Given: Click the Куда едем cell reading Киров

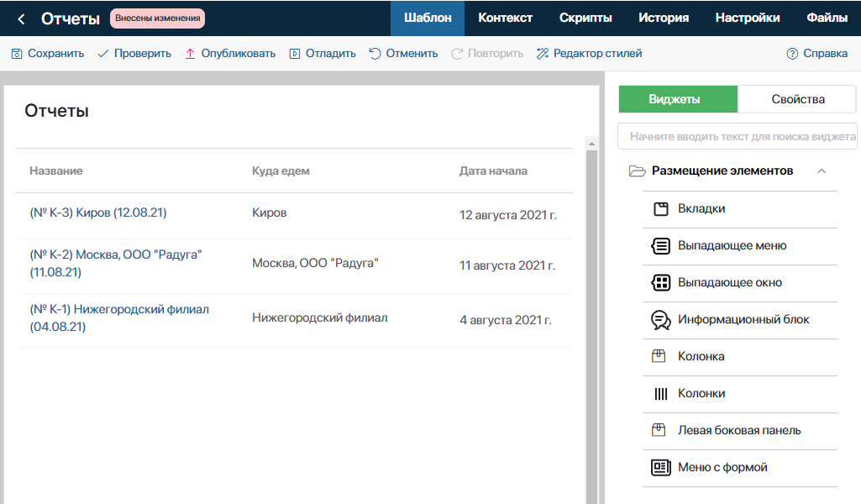Looking at the screenshot, I should (x=269, y=213).
